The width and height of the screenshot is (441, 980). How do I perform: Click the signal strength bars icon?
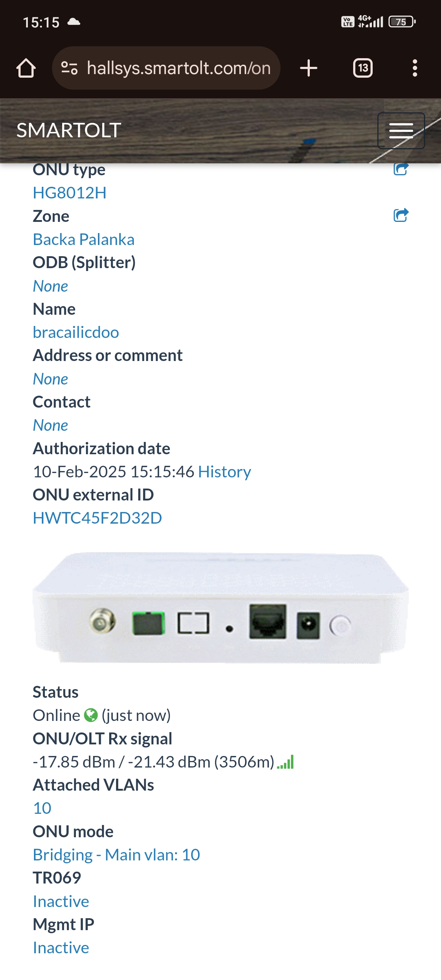285,762
